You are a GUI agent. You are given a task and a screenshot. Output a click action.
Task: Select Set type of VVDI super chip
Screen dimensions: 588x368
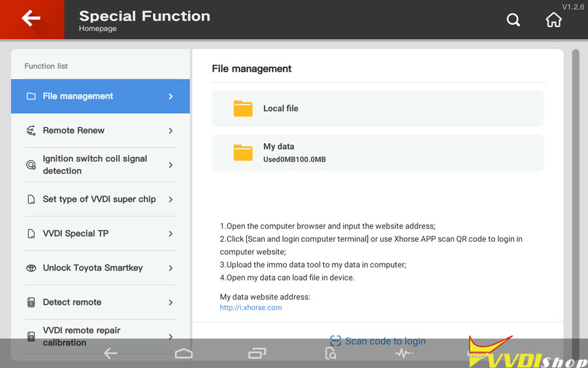99,199
